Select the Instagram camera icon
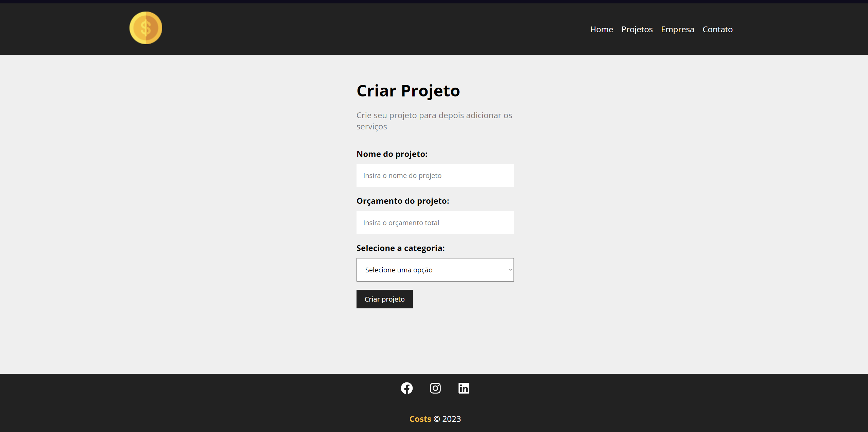 (435, 388)
